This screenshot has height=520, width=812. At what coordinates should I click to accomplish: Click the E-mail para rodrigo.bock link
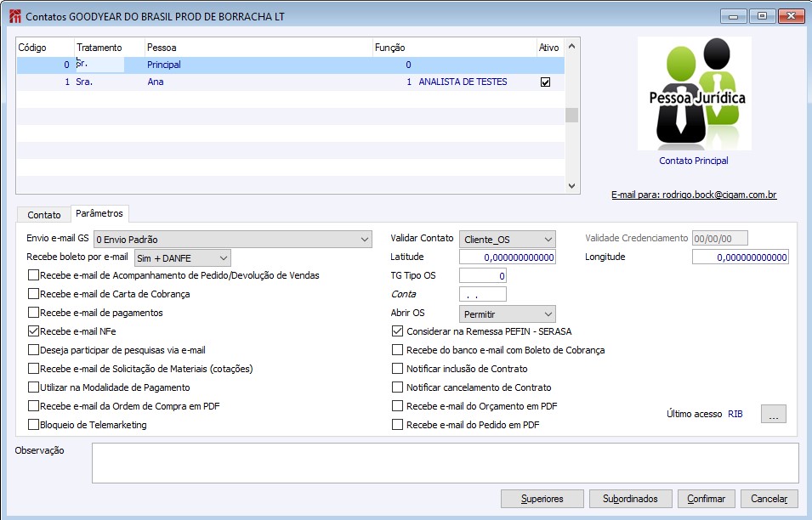pos(694,195)
